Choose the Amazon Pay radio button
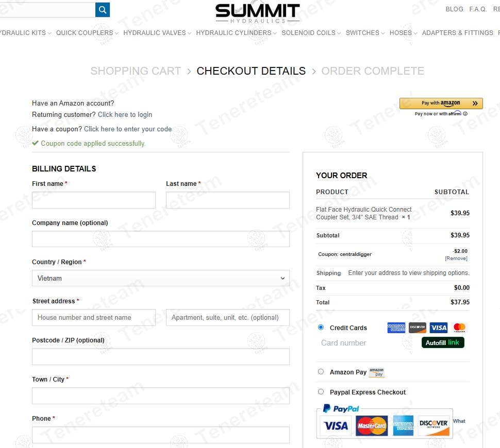The width and height of the screenshot is (500, 448). pos(321,372)
